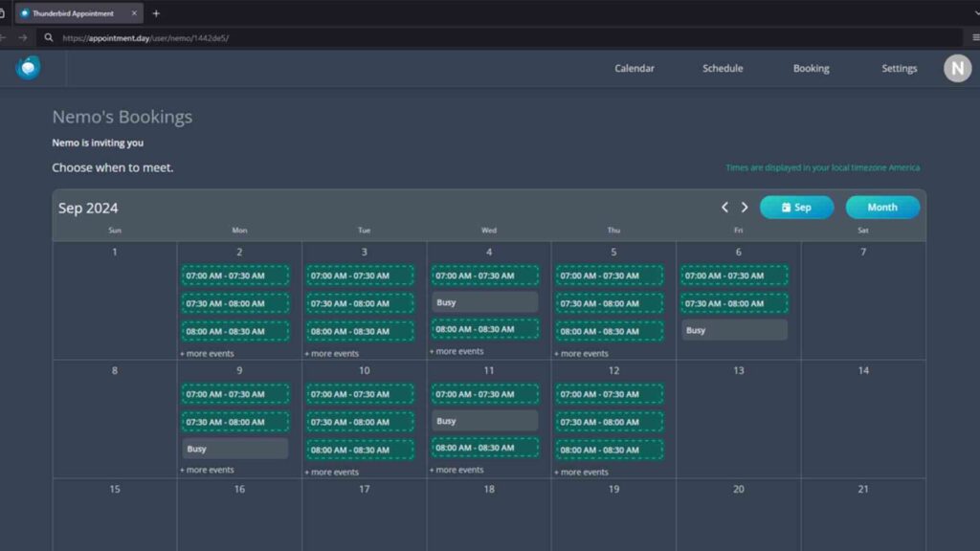Select 07:30 AM - 08:00 AM on Monday 9
This screenshot has width=980, height=551.
pos(235,422)
